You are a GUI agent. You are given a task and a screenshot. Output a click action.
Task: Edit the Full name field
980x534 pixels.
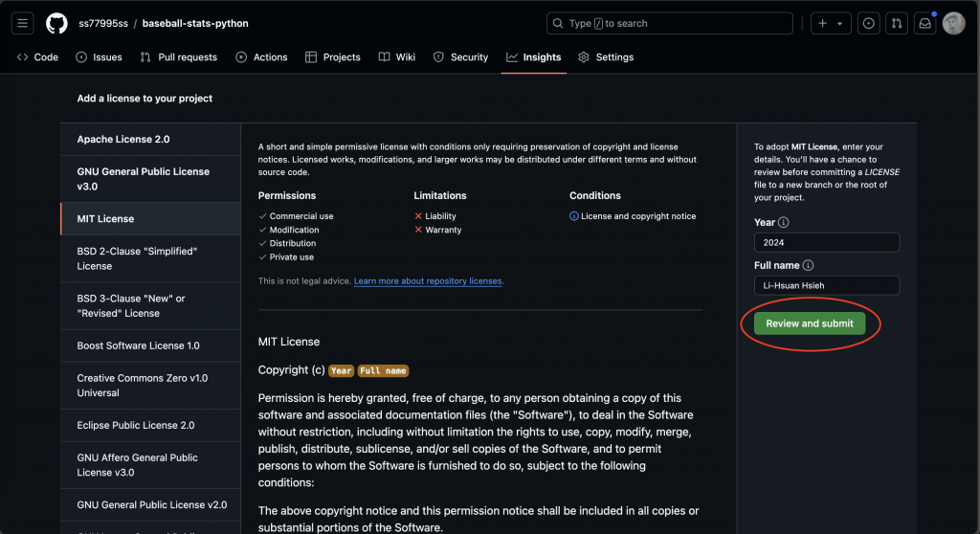[x=826, y=286]
